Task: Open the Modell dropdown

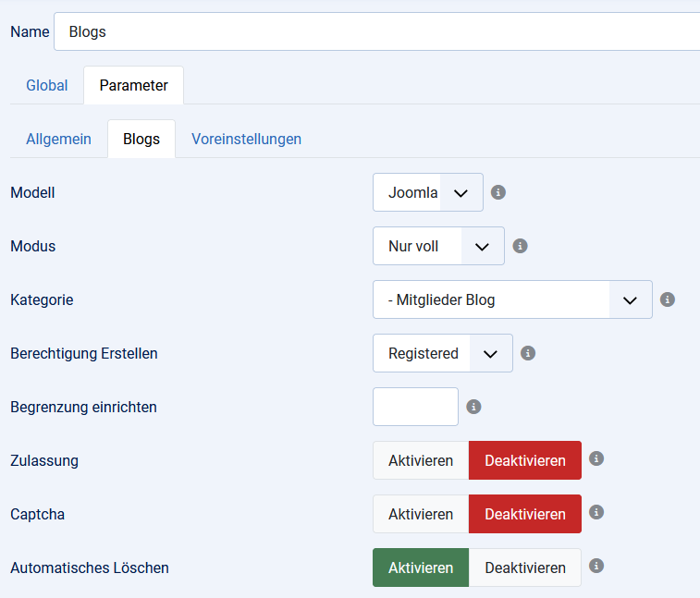Action: click(x=427, y=193)
